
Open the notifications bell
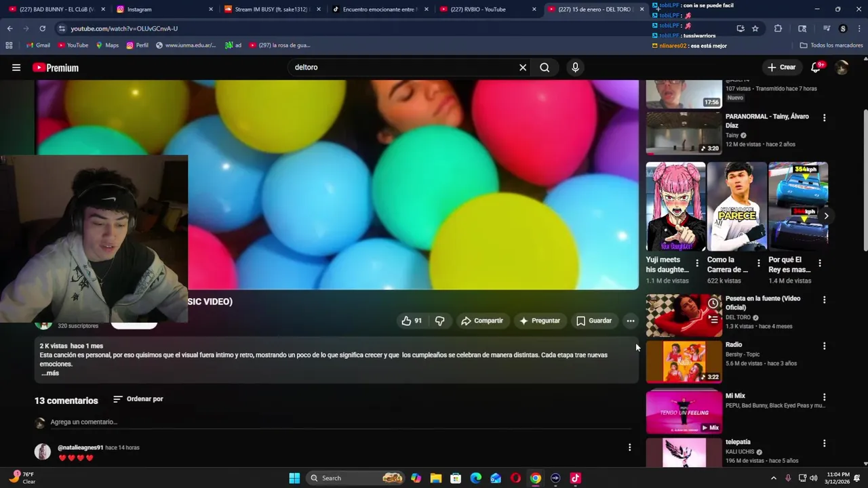[x=816, y=68]
